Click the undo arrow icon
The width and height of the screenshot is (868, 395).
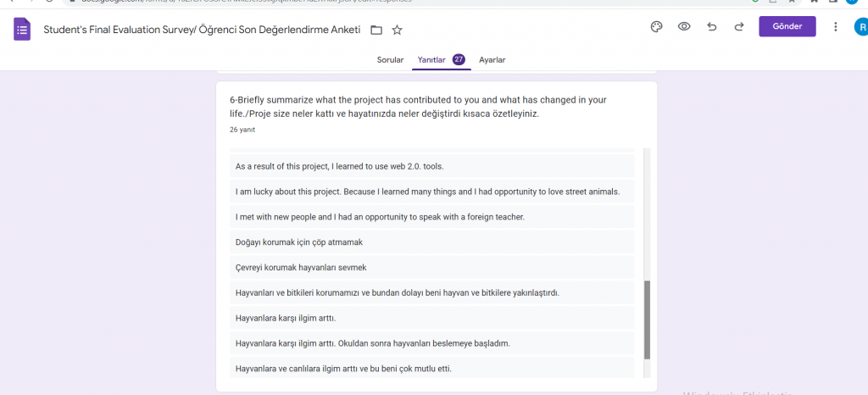[711, 26]
